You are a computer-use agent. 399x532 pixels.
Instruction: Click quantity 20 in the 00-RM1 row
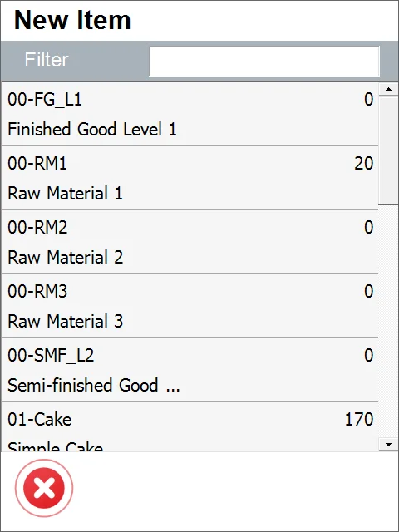click(364, 164)
